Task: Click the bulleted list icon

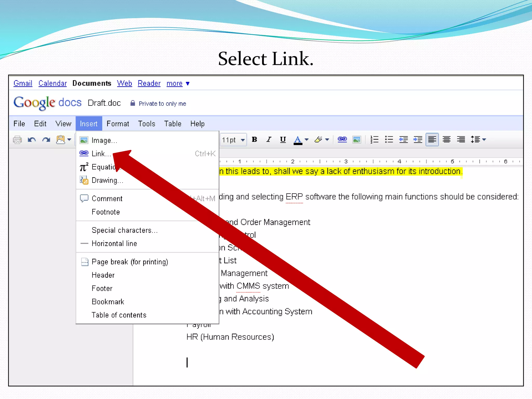Action: click(x=389, y=139)
